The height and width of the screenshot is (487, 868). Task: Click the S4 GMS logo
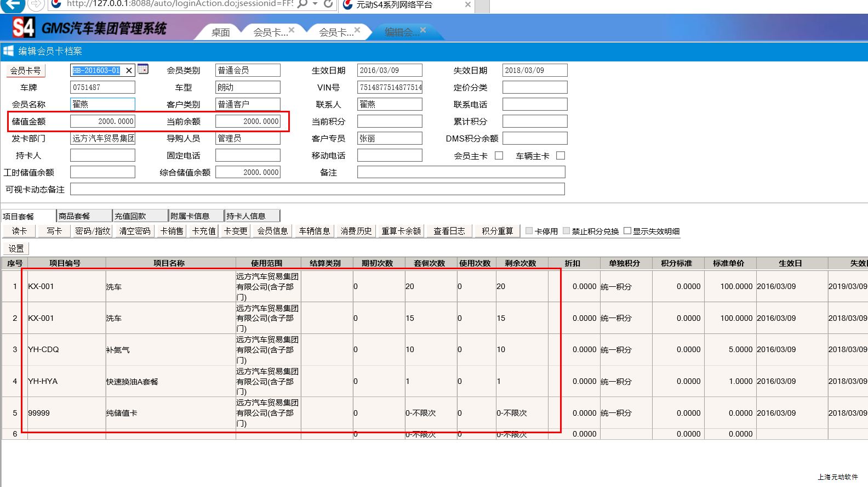click(24, 27)
